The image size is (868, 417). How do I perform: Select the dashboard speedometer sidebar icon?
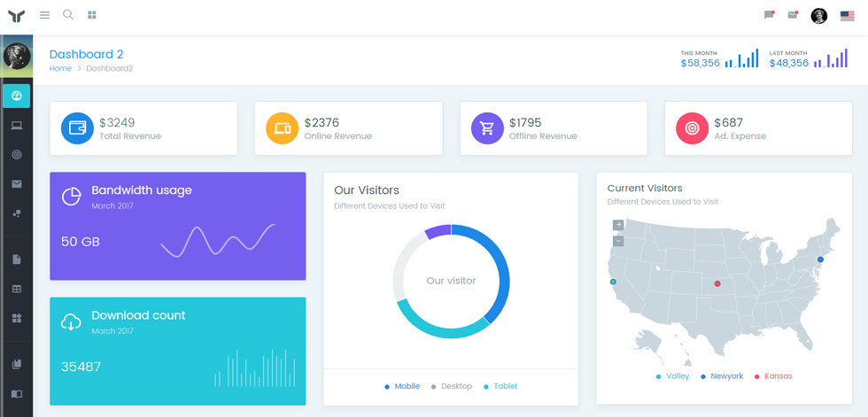17,96
